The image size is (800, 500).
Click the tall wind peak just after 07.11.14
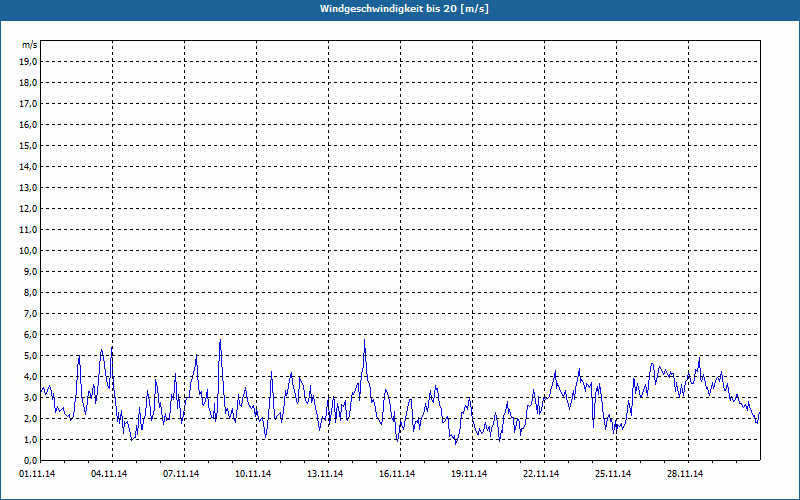220,342
